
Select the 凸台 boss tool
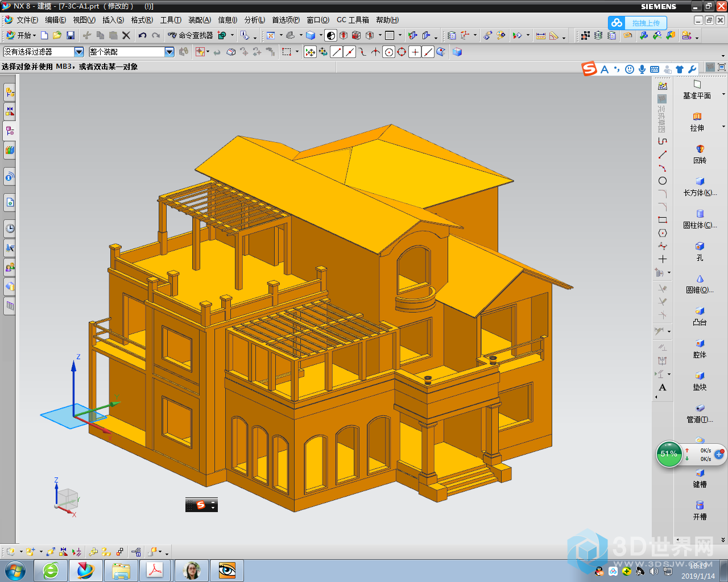(x=700, y=317)
